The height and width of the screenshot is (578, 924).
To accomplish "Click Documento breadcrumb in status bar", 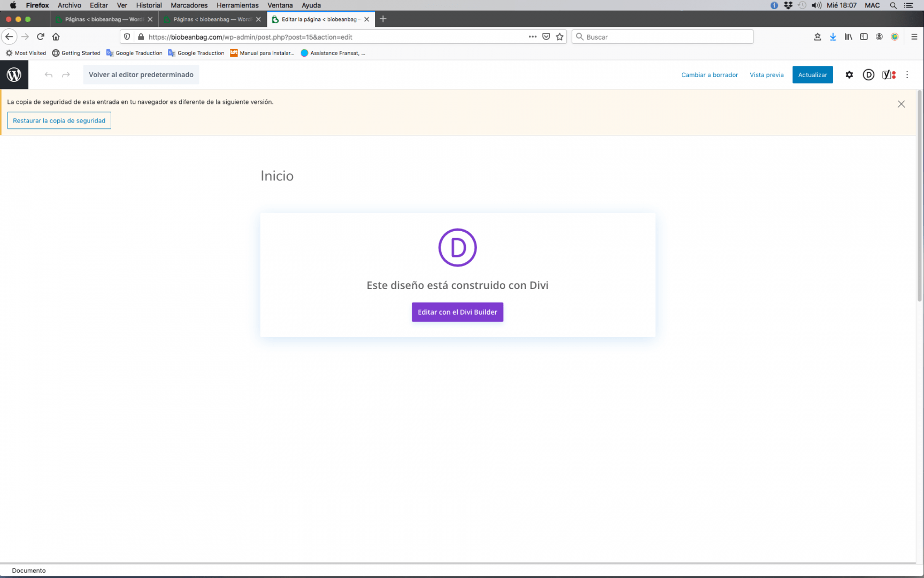I will coord(29,571).
